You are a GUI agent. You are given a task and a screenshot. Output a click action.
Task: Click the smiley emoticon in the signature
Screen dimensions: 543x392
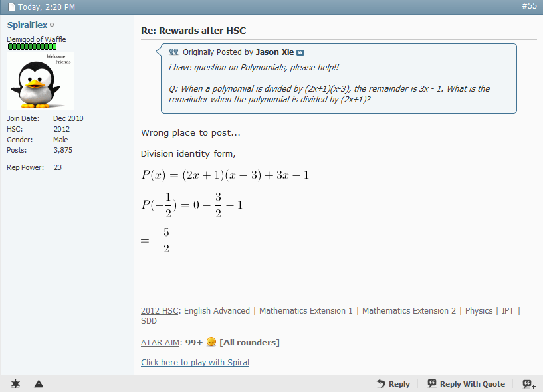(x=211, y=342)
